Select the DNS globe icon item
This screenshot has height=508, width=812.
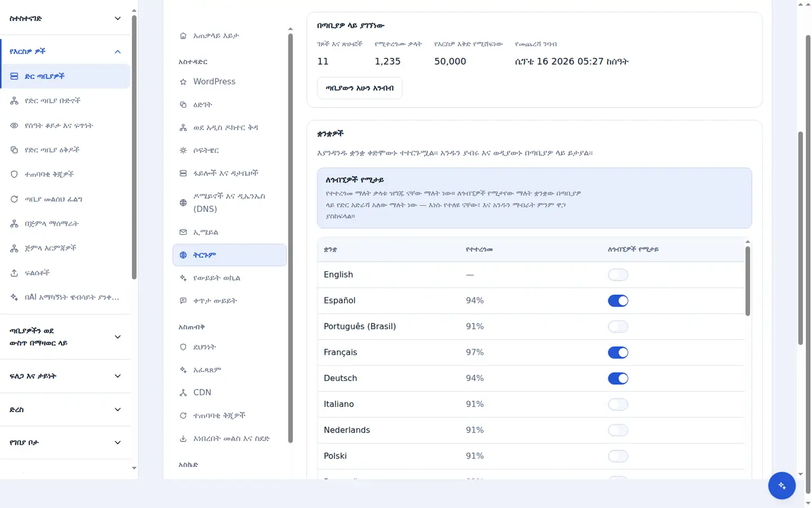coord(183,203)
